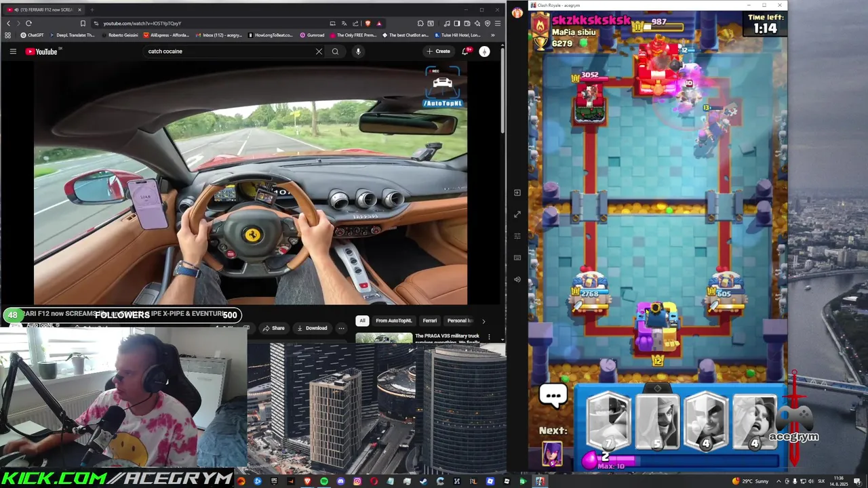
Task: Open the HowLongToBeat bookmark
Action: 271,35
